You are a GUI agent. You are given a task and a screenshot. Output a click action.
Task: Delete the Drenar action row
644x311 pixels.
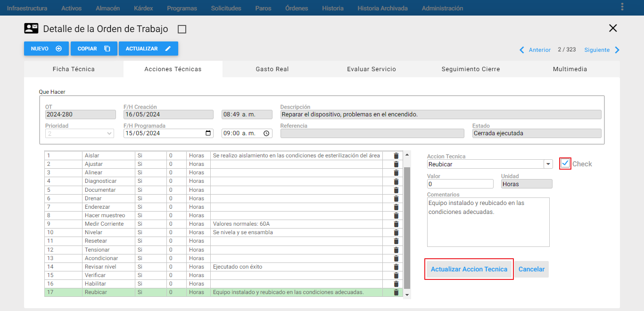(396, 198)
